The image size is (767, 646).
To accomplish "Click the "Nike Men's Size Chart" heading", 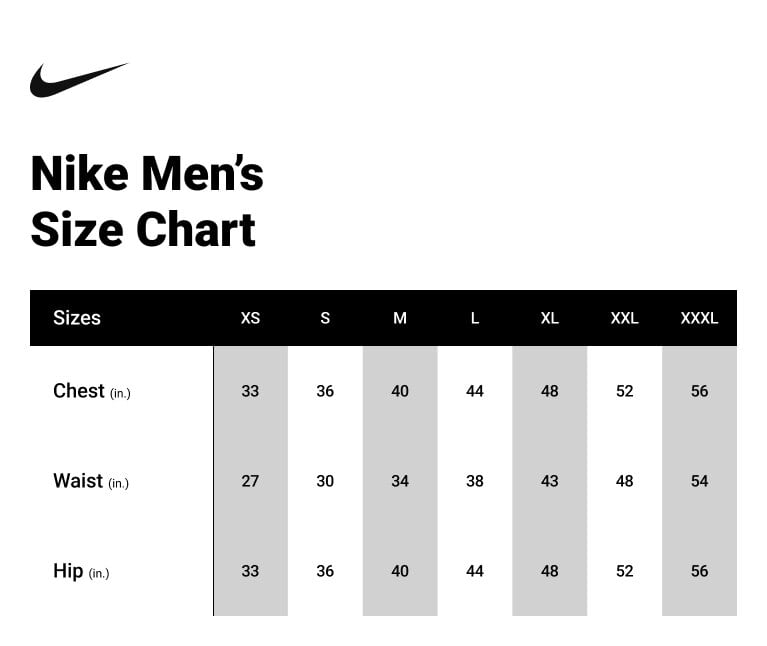I will [147, 201].
